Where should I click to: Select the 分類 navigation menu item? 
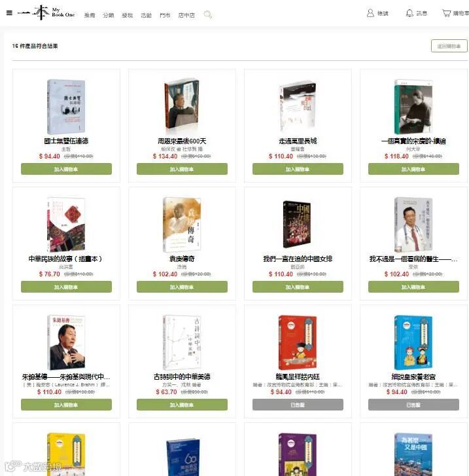click(109, 15)
